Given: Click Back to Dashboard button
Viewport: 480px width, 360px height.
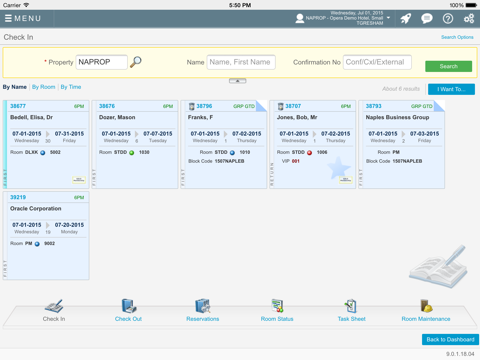Looking at the screenshot, I should 450,339.
